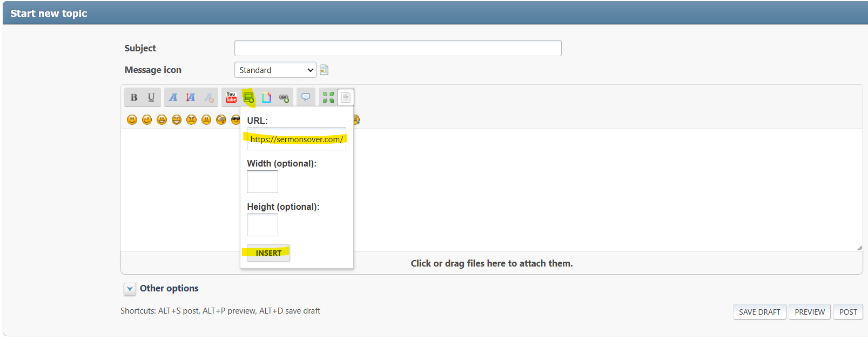Toggle the view source mode button
The width and height of the screenshot is (868, 339).
pyautogui.click(x=346, y=97)
